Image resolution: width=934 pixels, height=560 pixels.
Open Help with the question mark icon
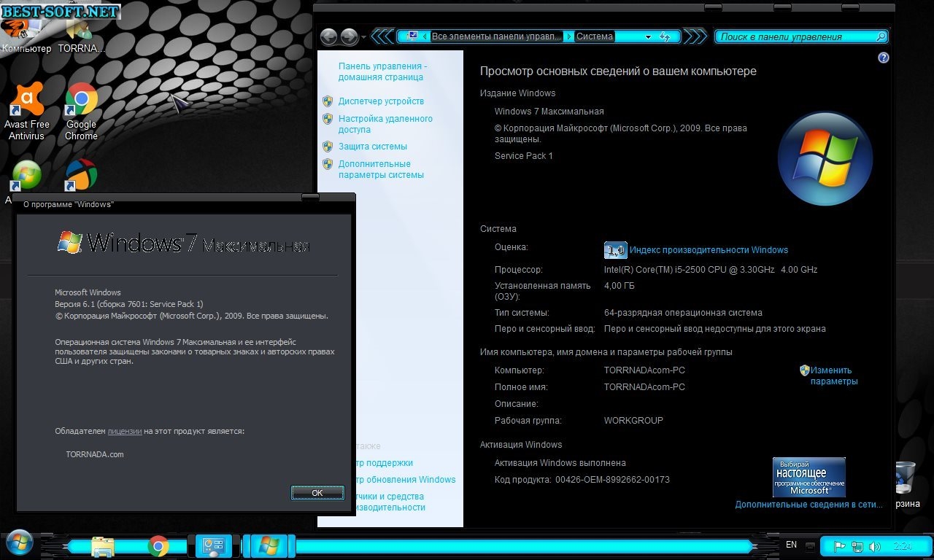[x=884, y=58]
